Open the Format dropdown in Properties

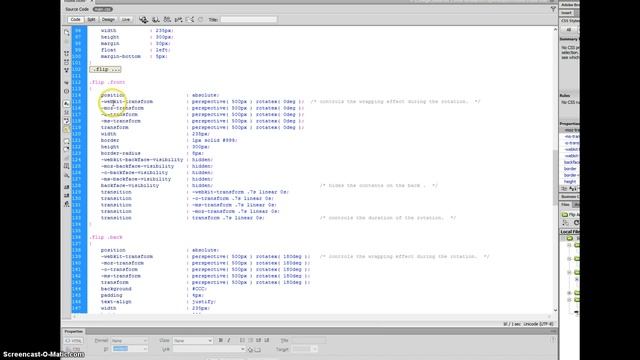point(129,340)
